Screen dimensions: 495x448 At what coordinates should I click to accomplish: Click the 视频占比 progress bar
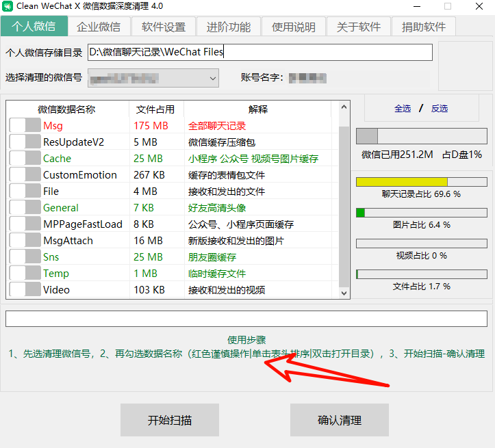(x=422, y=243)
